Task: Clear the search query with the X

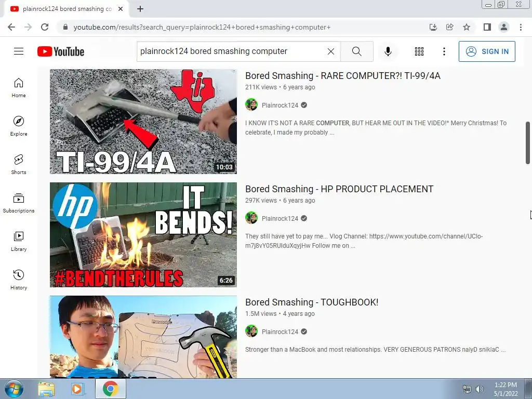Action: coord(331,51)
